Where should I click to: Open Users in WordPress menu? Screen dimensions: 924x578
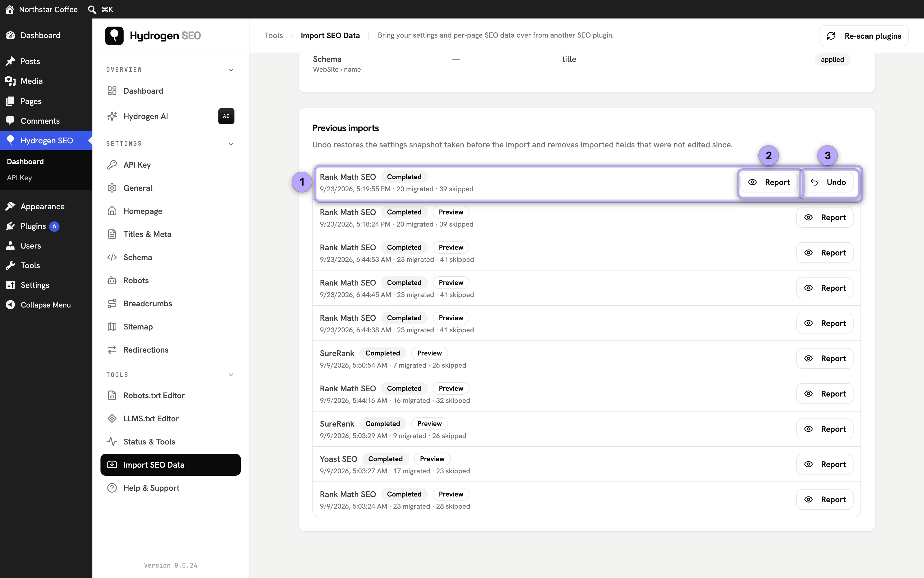(46, 246)
